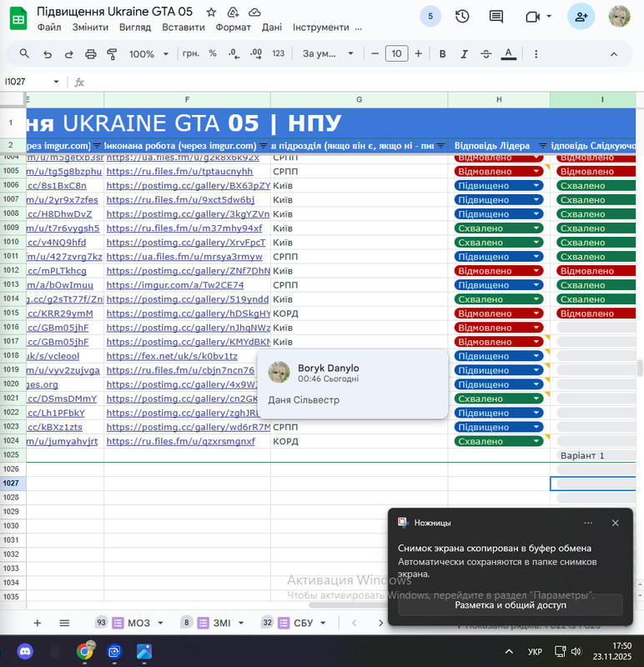The width and height of the screenshot is (644, 667).
Task: Open the font family dropdown За ум...
Action: tap(328, 54)
